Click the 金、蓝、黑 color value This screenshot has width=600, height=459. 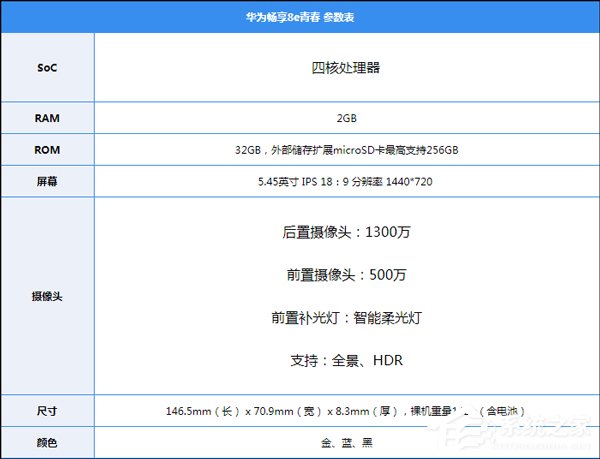click(x=346, y=442)
